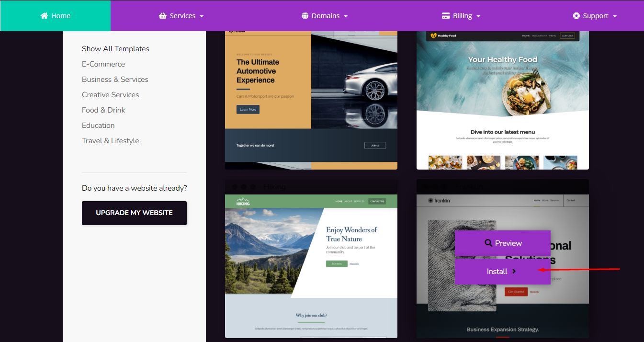The image size is (644, 342).
Task: Pick the automotive car template thumbnail
Action: pos(311,100)
